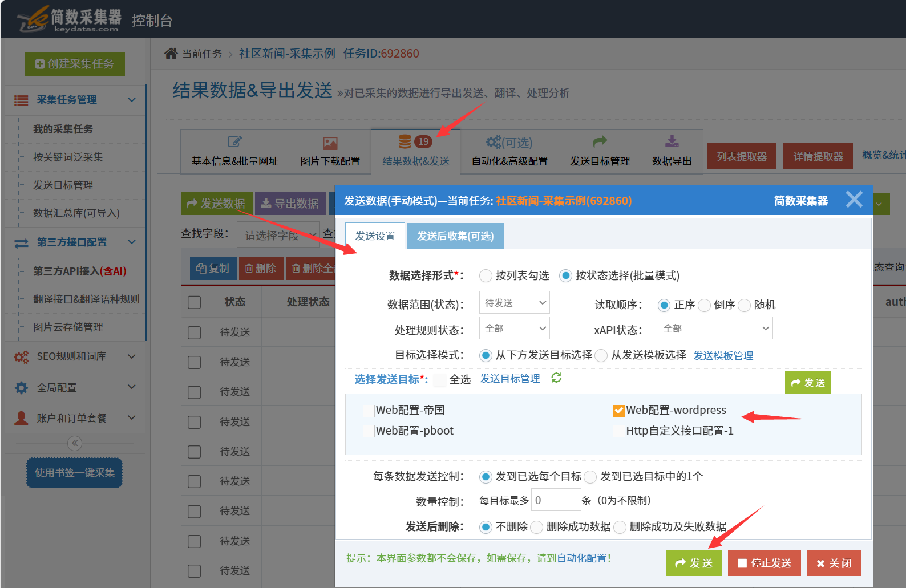
Task: Select the 按列表勾选 radio option
Action: click(x=486, y=276)
